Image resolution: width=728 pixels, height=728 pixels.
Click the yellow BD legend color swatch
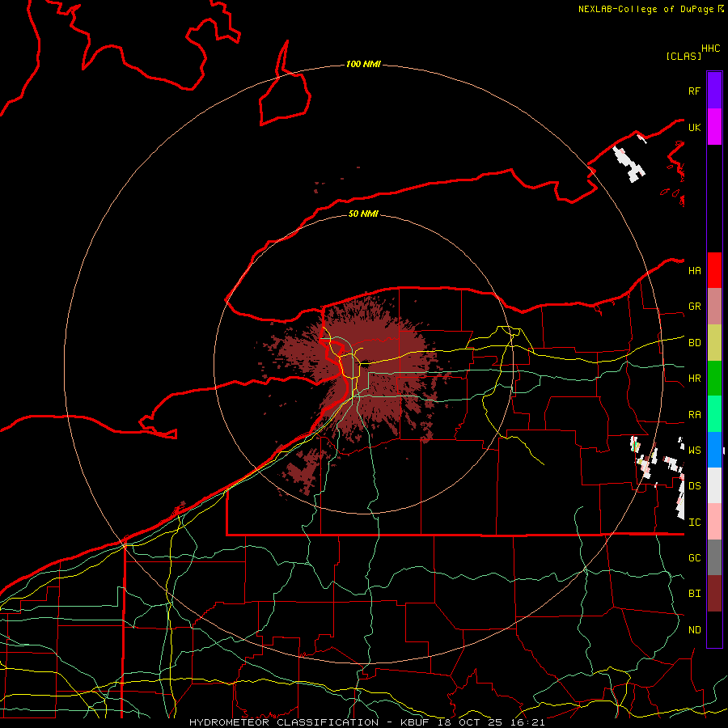(x=714, y=343)
